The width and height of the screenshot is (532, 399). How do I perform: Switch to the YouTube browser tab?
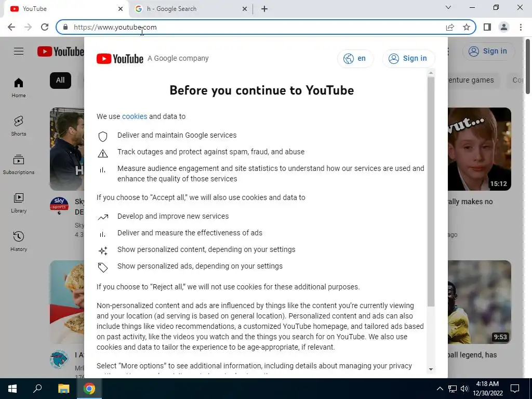coord(64,9)
